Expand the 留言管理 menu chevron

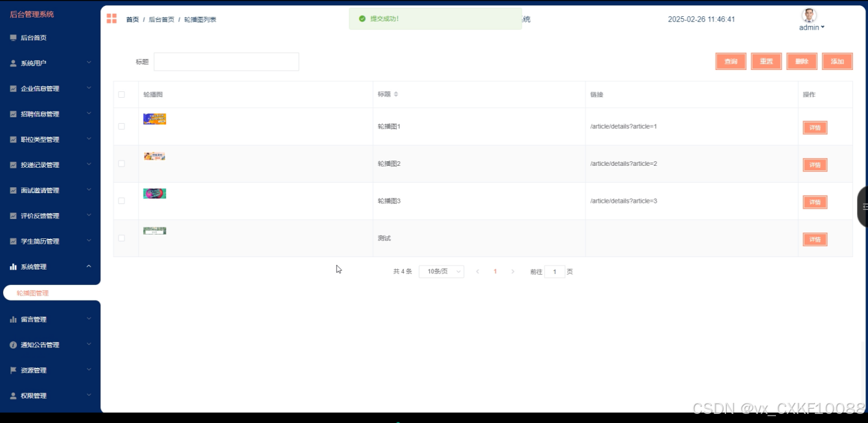89,319
